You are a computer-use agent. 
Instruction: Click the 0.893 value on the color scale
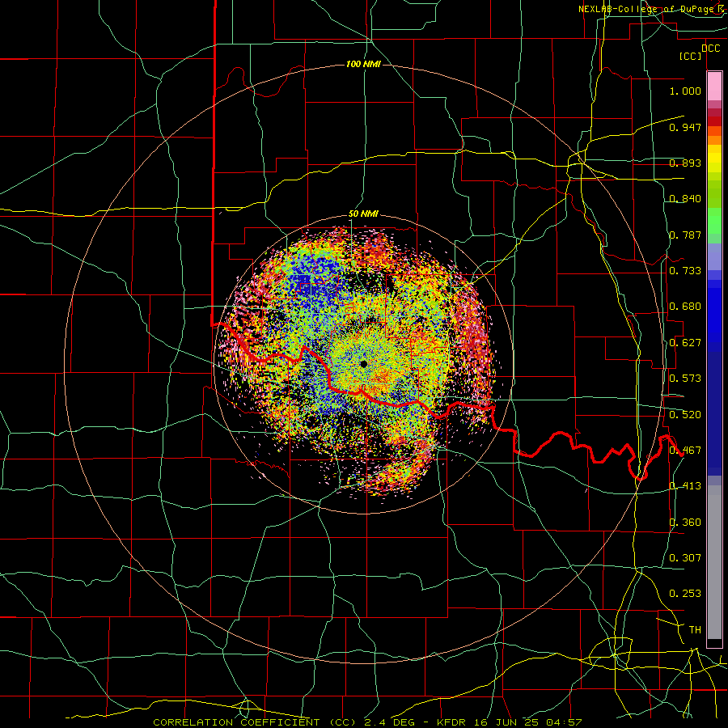point(685,163)
